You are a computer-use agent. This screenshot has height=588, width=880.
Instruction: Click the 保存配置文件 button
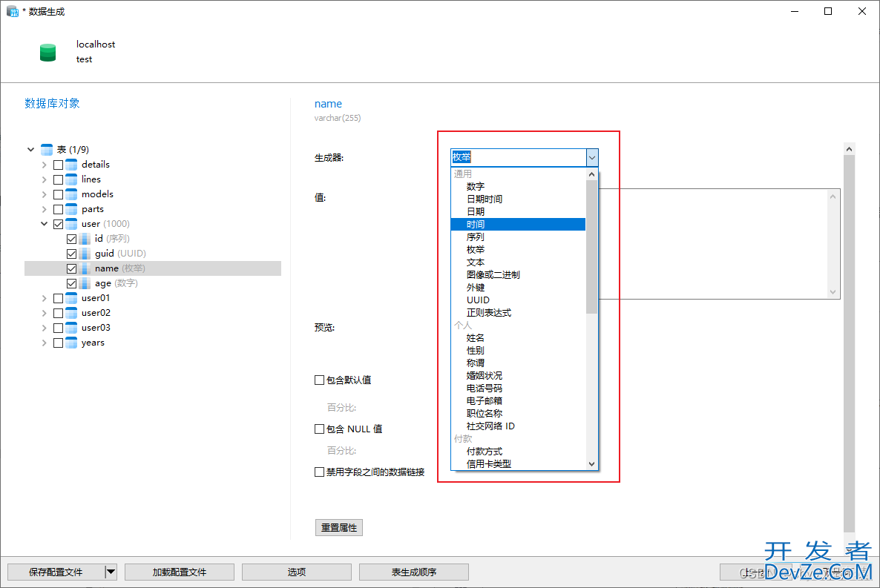(56, 572)
